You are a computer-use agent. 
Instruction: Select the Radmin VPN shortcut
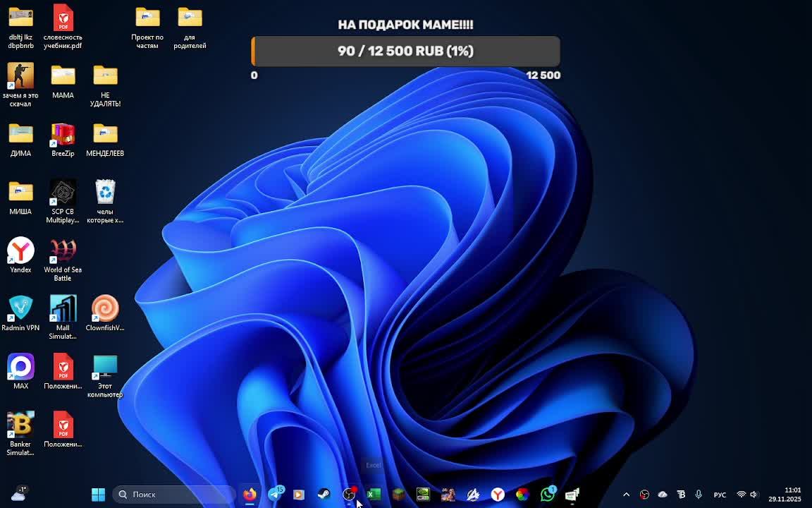pos(20,313)
